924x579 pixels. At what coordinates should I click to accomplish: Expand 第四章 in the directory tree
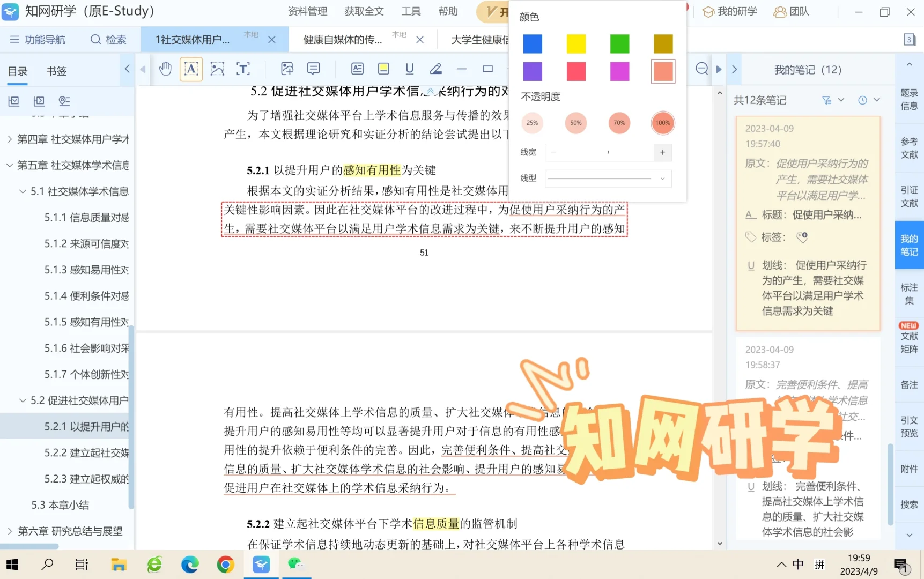[x=10, y=138]
